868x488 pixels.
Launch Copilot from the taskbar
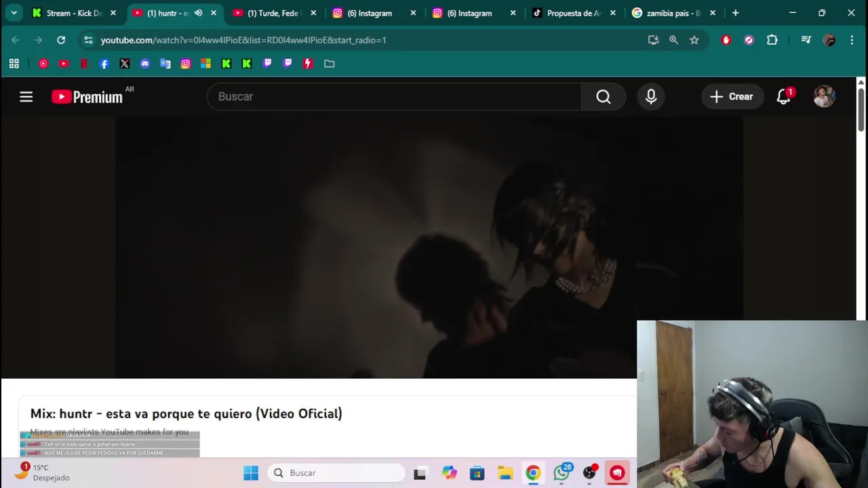(x=449, y=473)
